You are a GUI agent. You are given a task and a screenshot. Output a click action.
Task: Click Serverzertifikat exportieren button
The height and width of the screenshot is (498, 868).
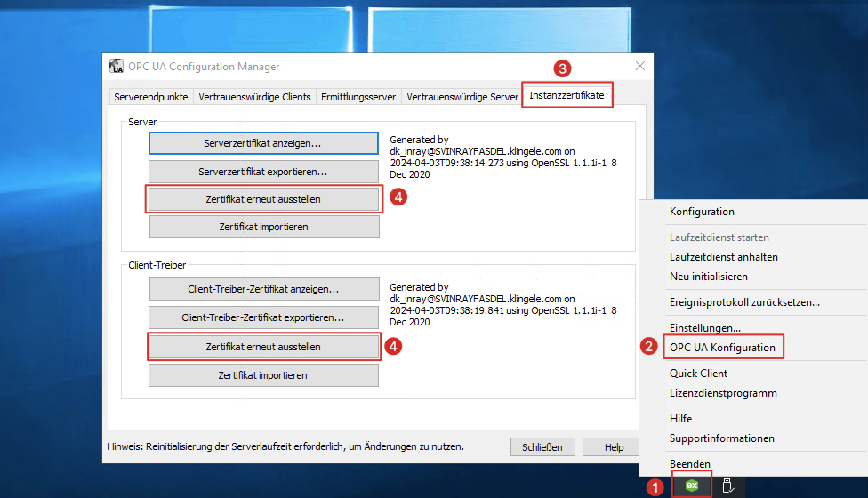[263, 172]
